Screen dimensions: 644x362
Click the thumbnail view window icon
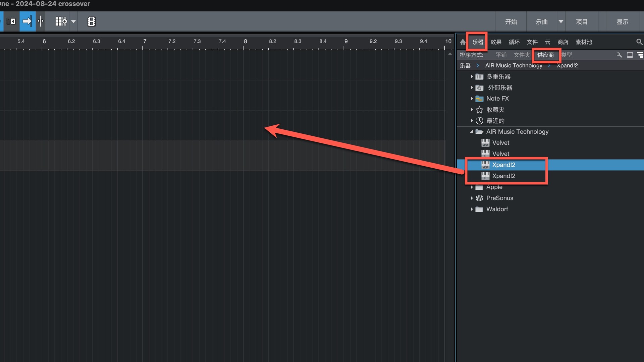(x=630, y=55)
